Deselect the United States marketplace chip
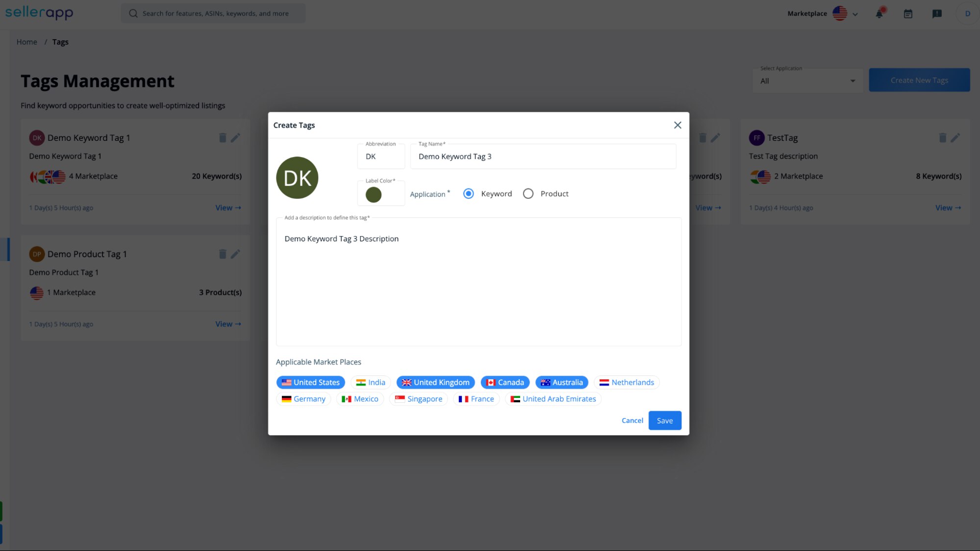 click(x=310, y=382)
